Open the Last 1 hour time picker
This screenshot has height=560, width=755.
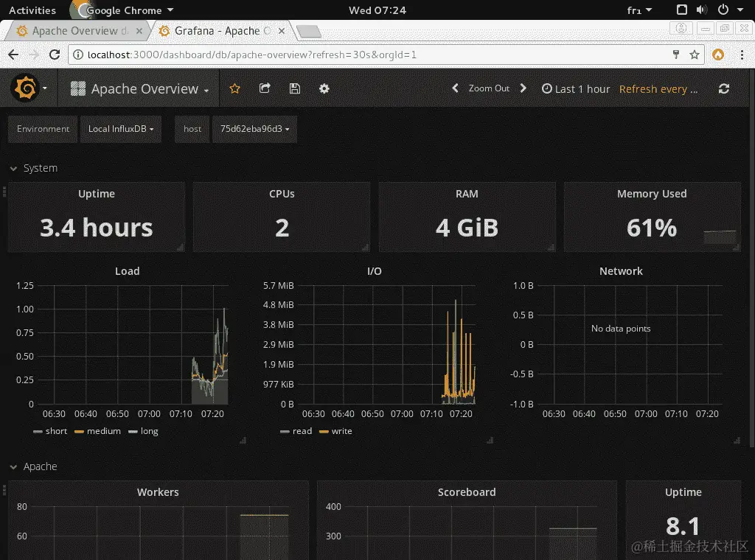(576, 89)
